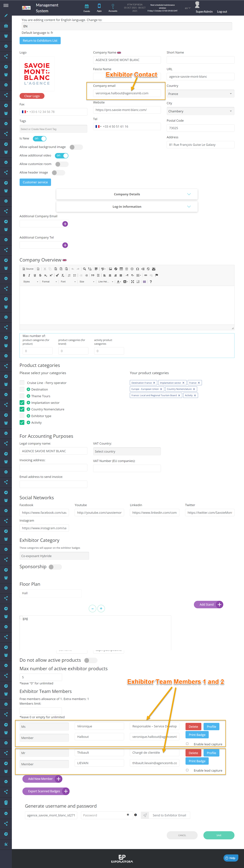Image resolution: width=244 pixels, height=868 pixels.
Task: Remove the 'Destination France' category tag
Action: point(154,383)
